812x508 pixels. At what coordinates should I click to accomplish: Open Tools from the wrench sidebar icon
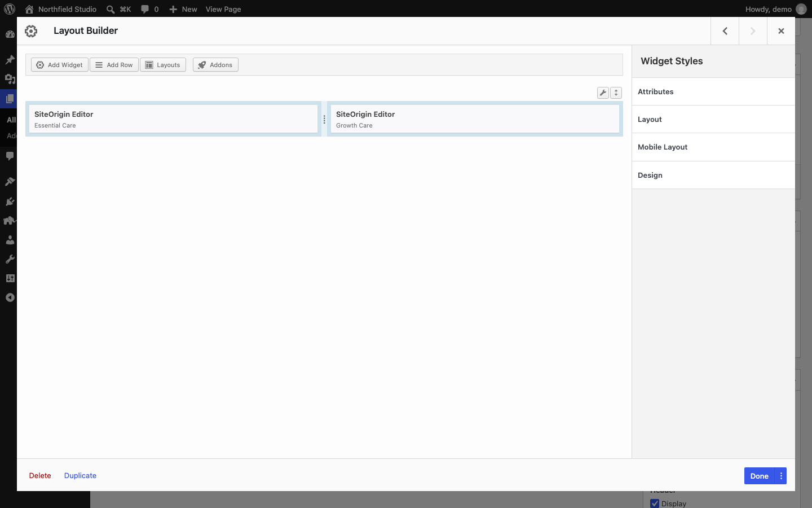pos(10,259)
